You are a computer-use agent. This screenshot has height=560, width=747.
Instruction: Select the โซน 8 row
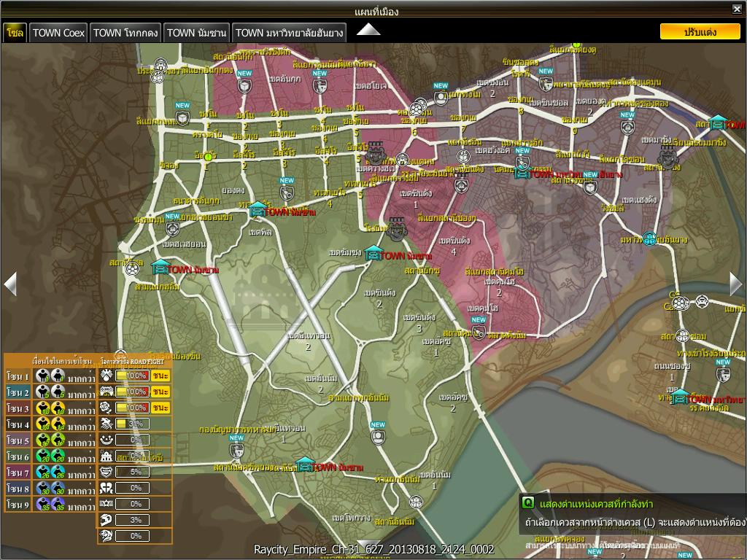(50, 489)
